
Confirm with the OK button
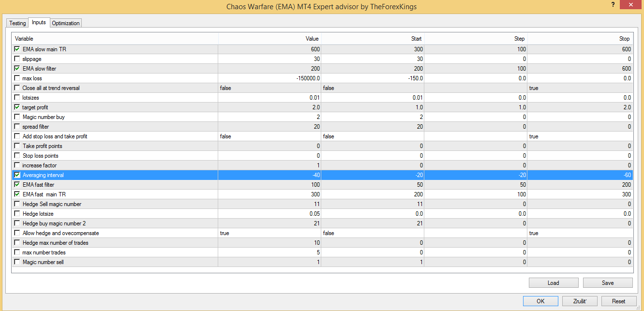(540, 301)
